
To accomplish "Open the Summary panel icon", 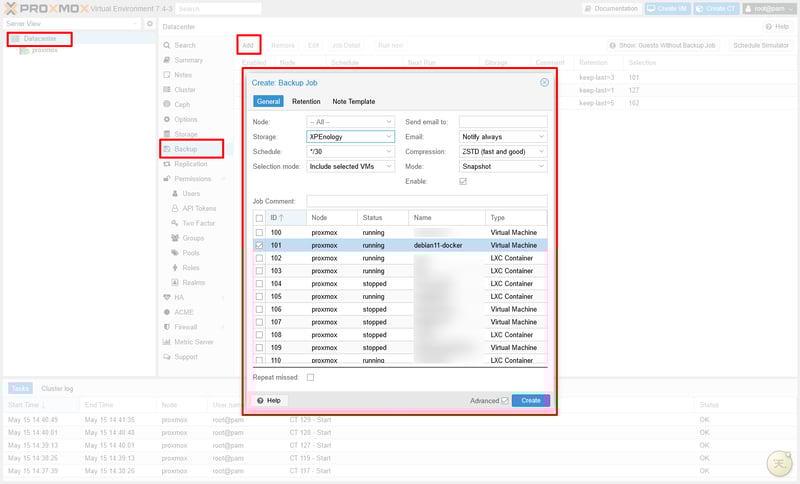I will tap(167, 60).
